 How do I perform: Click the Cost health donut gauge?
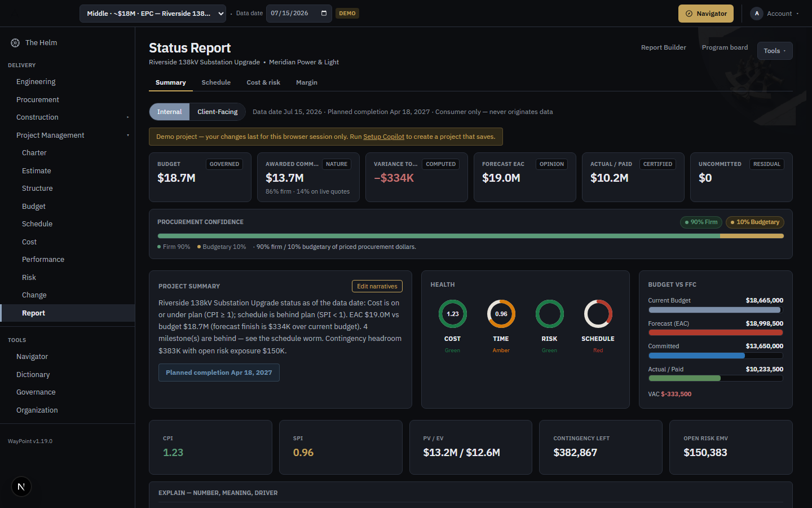point(453,314)
